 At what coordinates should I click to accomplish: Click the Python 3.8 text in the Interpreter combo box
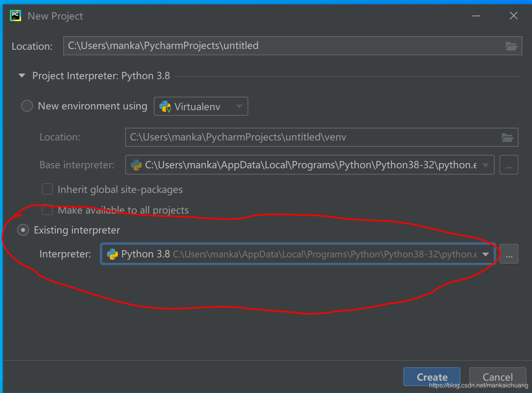click(x=145, y=254)
